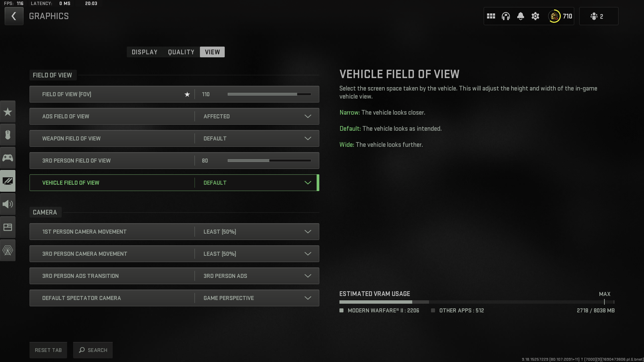Click the Search button
Screen dimensions: 644x362
[x=93, y=350]
